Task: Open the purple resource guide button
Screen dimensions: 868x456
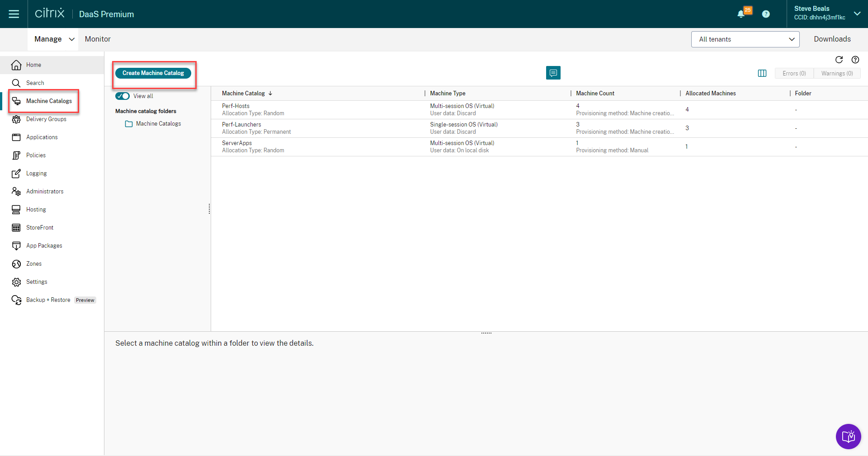Action: click(848, 437)
